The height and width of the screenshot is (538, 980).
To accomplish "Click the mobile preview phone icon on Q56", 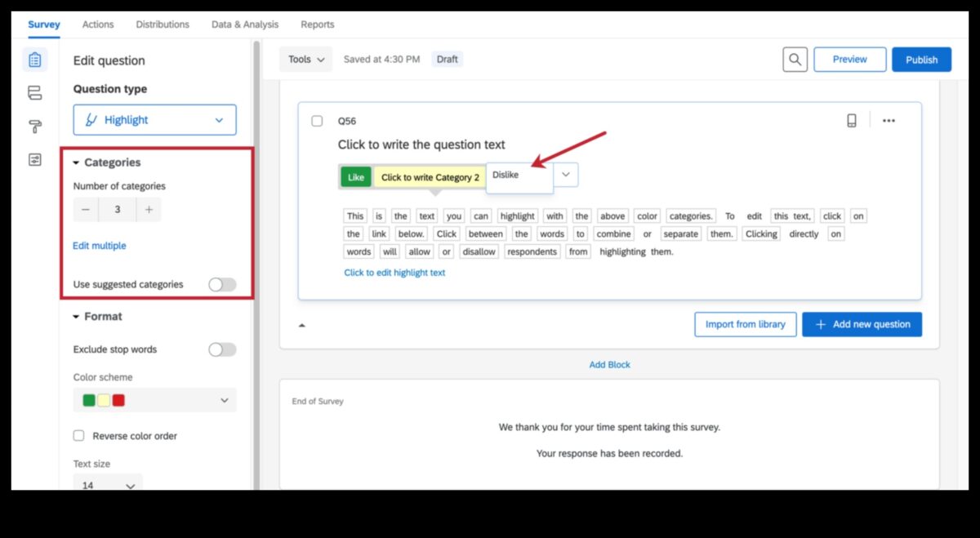I will [x=852, y=121].
